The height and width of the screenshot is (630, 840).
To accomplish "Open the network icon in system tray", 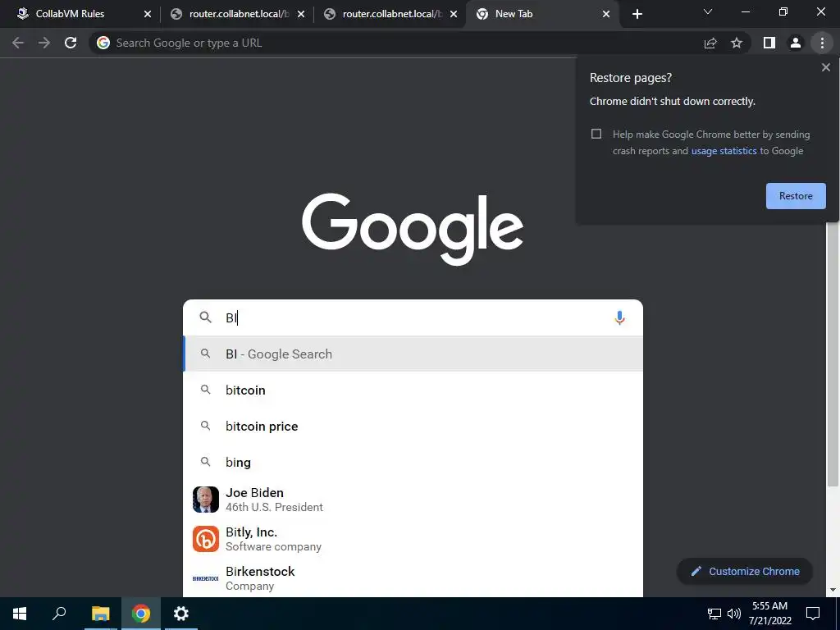I will coord(714,614).
